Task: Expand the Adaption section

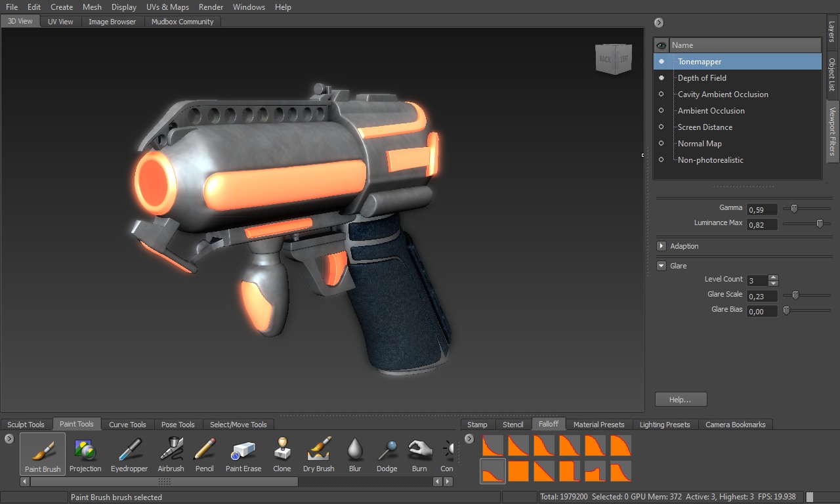Action: [x=662, y=246]
